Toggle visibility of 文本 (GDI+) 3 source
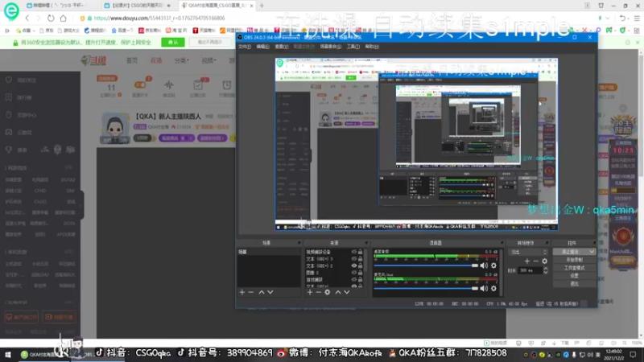The height and width of the screenshot is (362, 644). pos(353,259)
